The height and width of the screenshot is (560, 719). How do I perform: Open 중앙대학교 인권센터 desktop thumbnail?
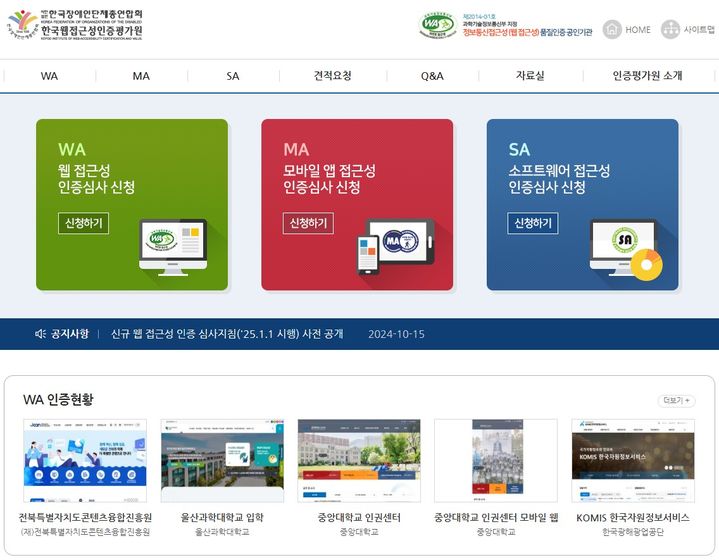[x=359, y=460]
